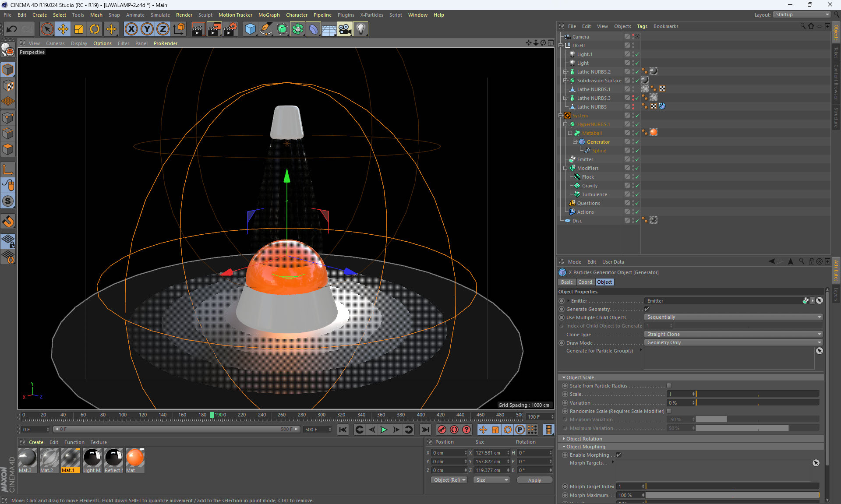Viewport: 841px width, 504px height.
Task: Click the Undo arrow icon
Action: (x=12, y=29)
